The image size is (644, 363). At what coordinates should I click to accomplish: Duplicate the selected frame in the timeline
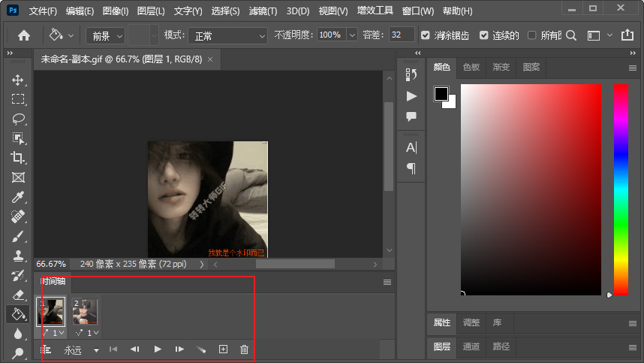tap(223, 349)
